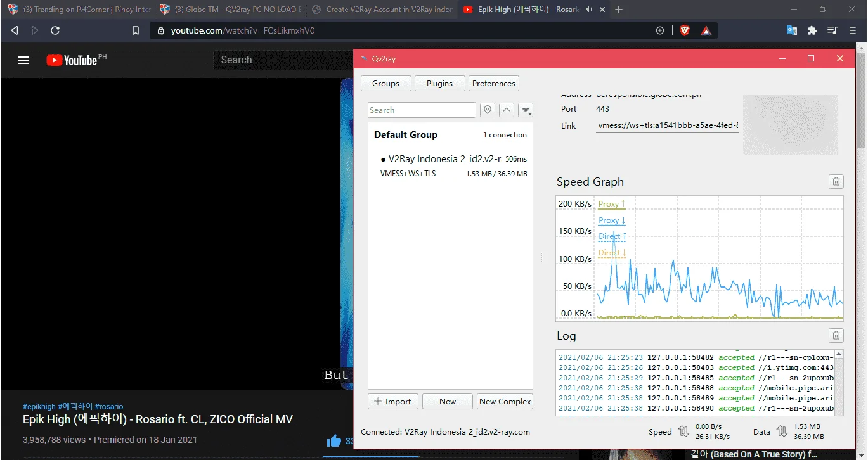Image resolution: width=868 pixels, height=460 pixels.
Task: Open the sort dropdown arrow in Qv2ray
Action: (x=526, y=110)
